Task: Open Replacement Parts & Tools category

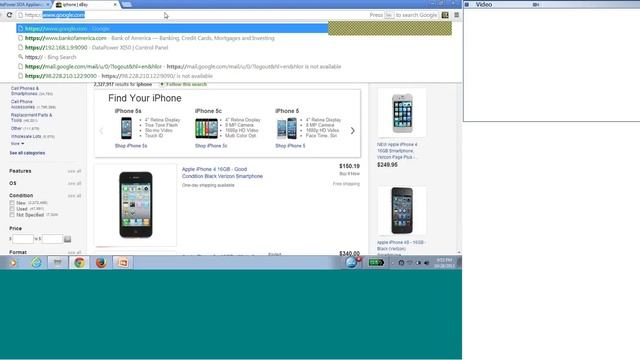Action: (x=31, y=118)
